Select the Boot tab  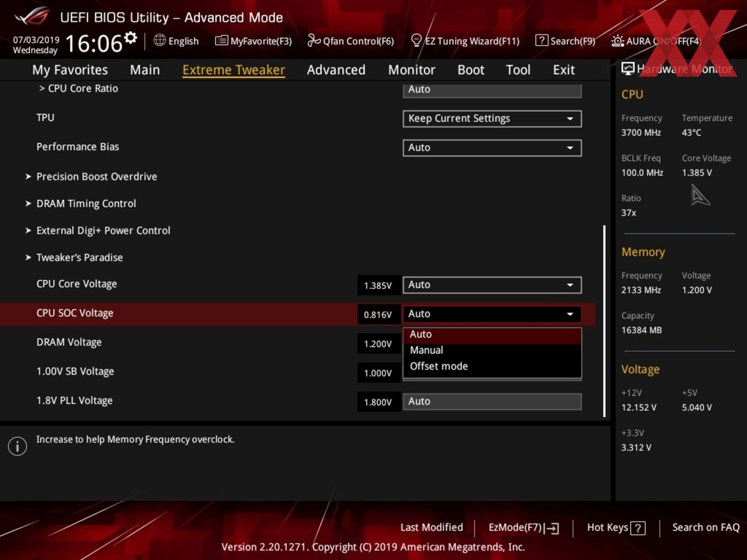(x=471, y=70)
